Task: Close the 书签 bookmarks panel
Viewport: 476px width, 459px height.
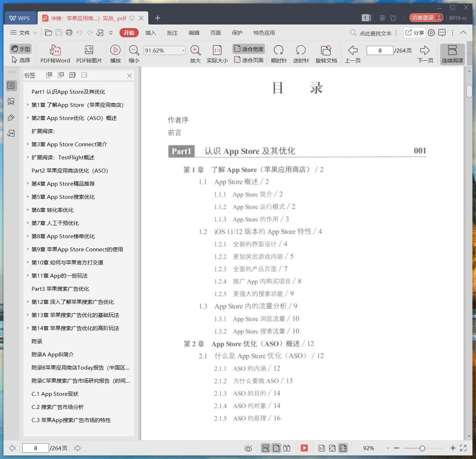Action: pos(129,76)
